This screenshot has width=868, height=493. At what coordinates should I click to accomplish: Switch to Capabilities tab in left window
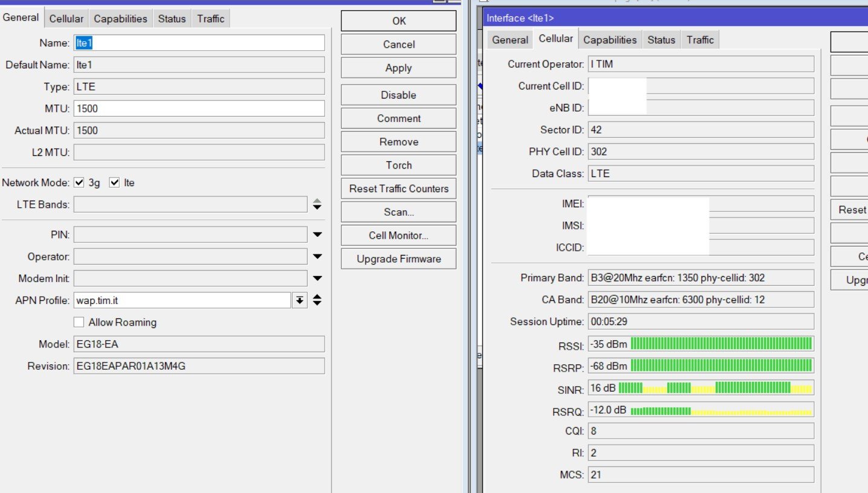pos(120,19)
